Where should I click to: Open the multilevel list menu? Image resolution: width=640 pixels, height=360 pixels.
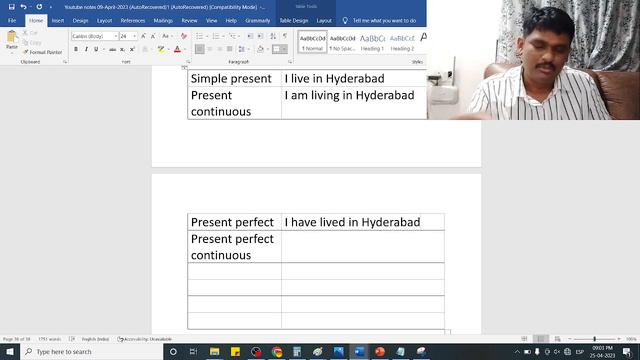234,36
